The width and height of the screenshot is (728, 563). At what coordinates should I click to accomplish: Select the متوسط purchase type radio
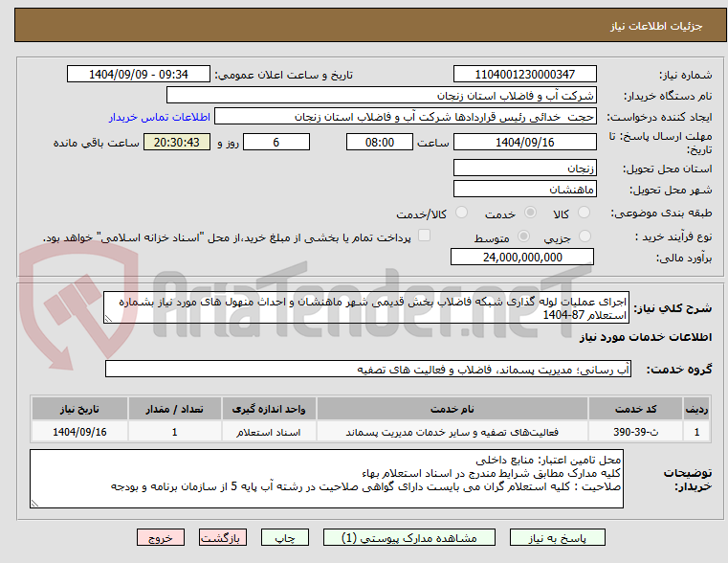tap(523, 236)
